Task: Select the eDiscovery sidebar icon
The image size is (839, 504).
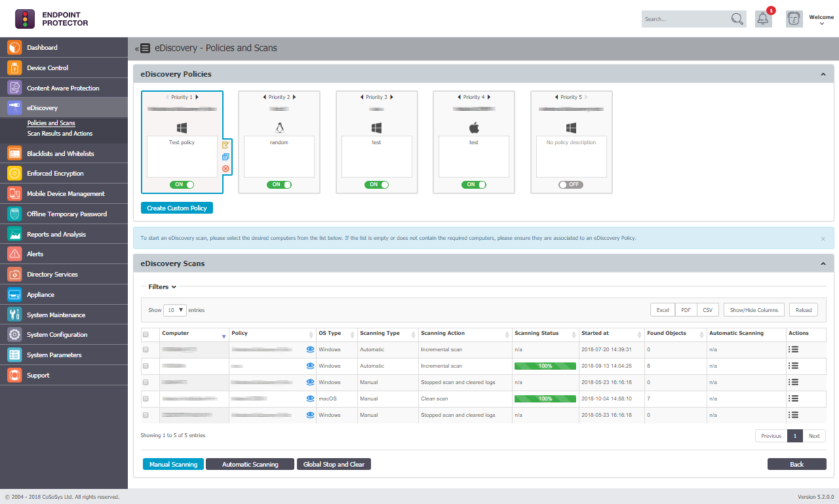Action: (x=13, y=107)
